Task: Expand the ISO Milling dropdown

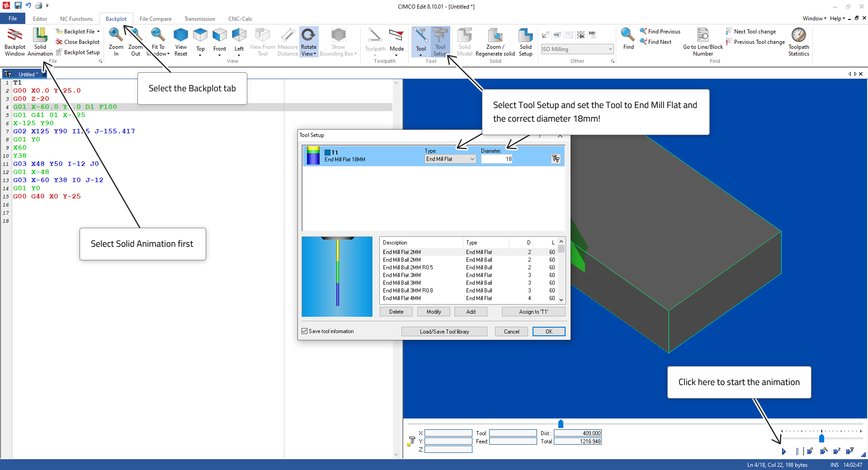Action: [x=610, y=49]
